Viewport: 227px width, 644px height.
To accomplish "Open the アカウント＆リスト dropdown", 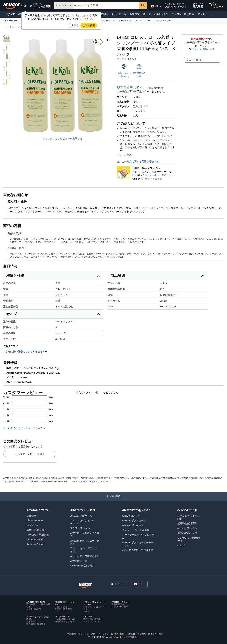I will pos(177,6).
